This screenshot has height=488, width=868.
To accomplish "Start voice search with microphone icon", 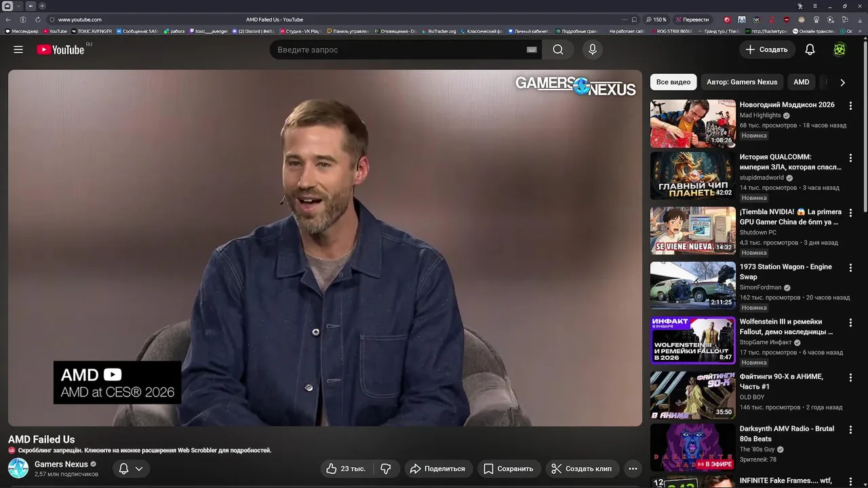I will 593,49.
